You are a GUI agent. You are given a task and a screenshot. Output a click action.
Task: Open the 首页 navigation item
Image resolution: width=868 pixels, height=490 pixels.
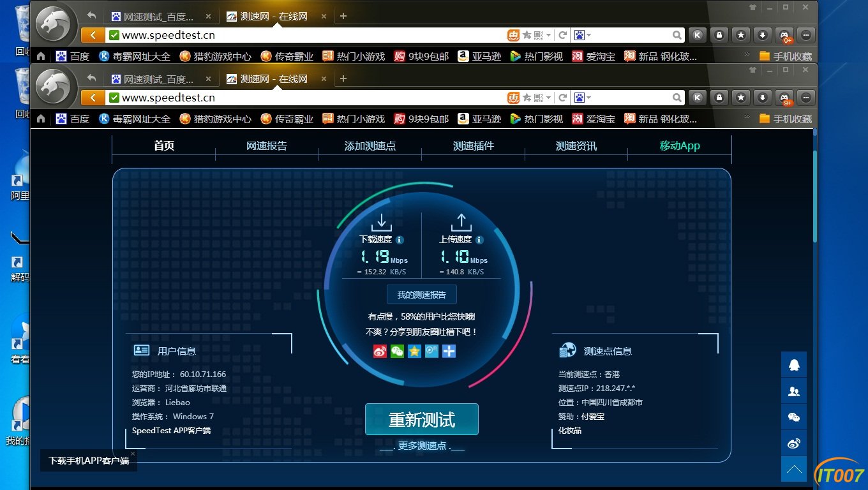pos(164,145)
